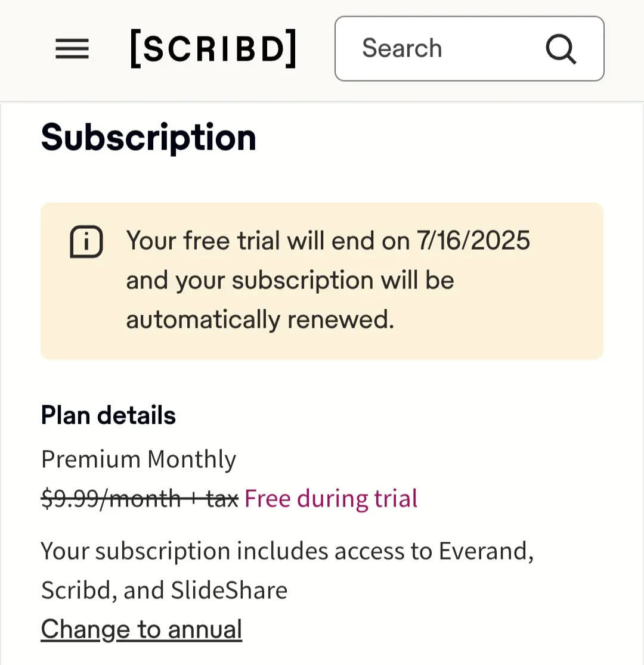The height and width of the screenshot is (665, 644).
Task: Click 'and your subscription will be' banner line
Action: tap(290, 280)
